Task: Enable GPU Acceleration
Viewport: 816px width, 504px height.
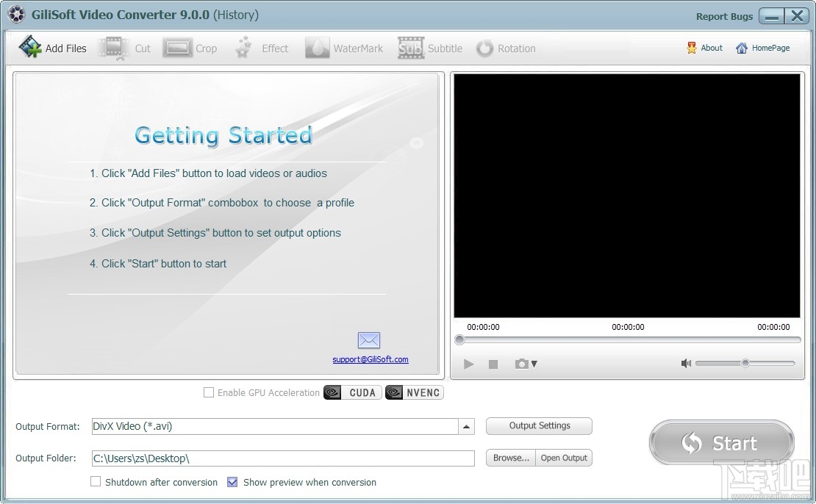Action: pos(209,392)
